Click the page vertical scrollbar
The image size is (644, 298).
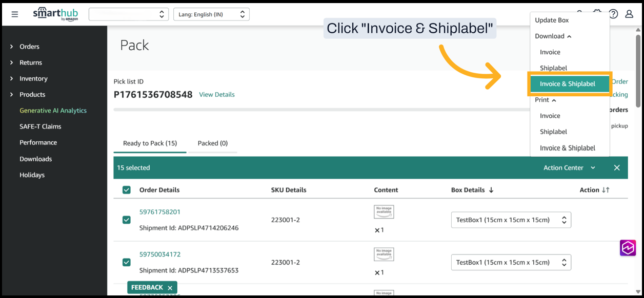tap(638, 72)
